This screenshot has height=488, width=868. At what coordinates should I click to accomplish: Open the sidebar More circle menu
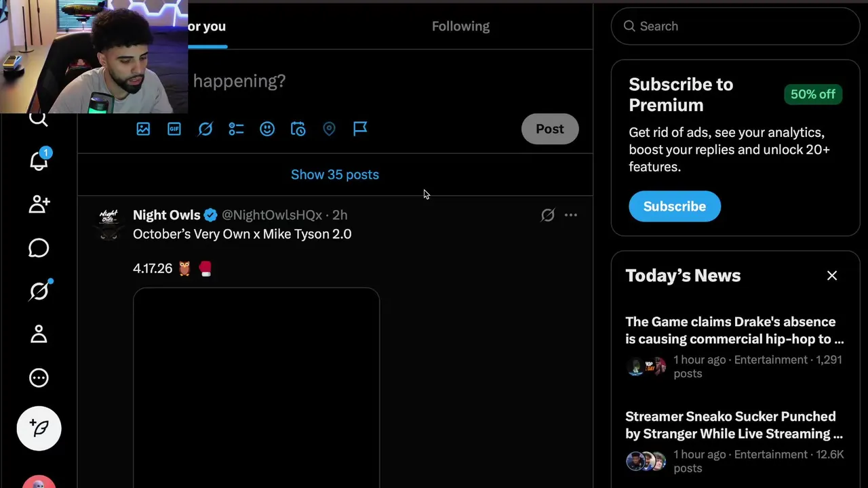click(x=39, y=378)
